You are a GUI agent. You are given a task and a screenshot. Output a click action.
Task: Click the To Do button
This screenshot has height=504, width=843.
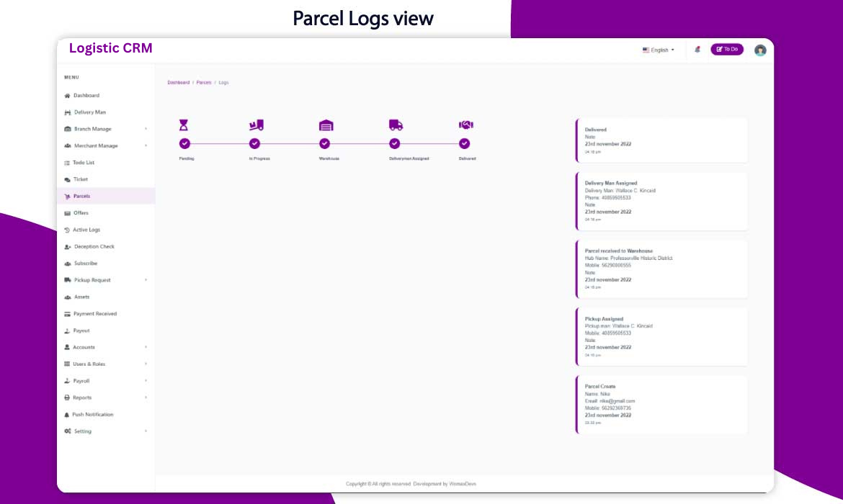pyautogui.click(x=727, y=50)
